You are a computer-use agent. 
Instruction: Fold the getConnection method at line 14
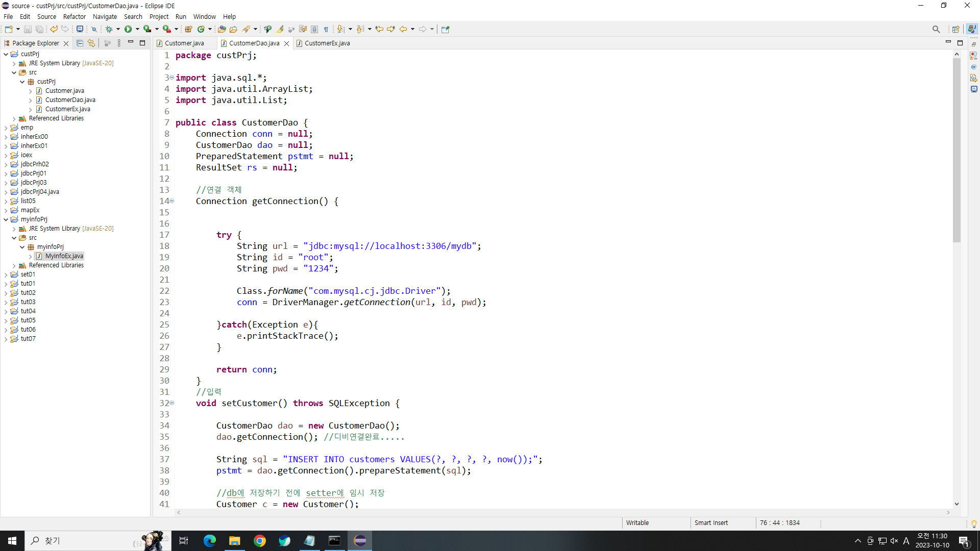[x=172, y=201]
